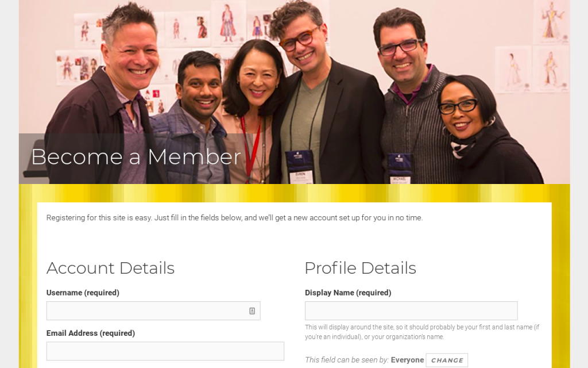The height and width of the screenshot is (368, 588).
Task: Click the EVREN name badge in photo
Action: 300,167
